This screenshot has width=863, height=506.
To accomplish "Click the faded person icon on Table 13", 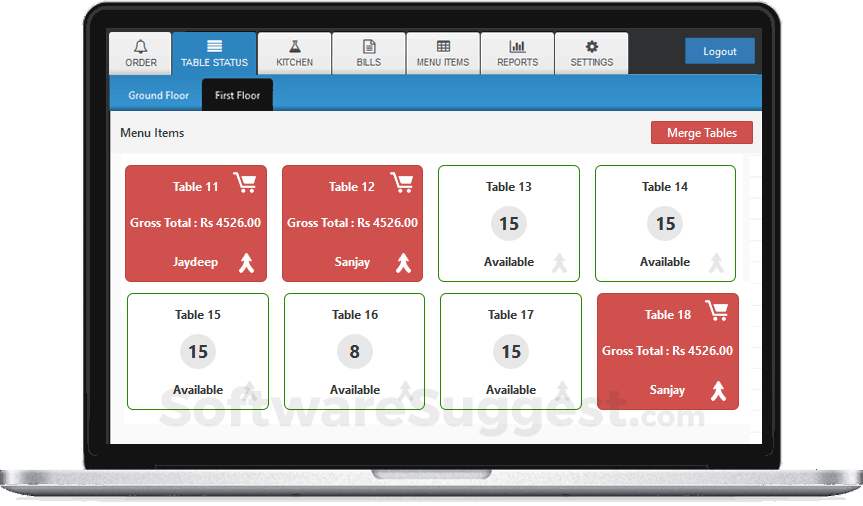I will tap(560, 263).
